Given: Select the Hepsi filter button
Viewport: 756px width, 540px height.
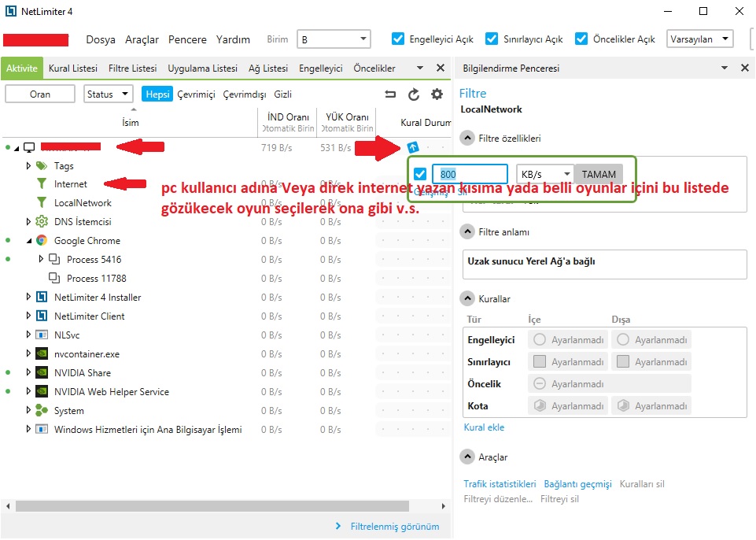Looking at the screenshot, I should click(157, 94).
